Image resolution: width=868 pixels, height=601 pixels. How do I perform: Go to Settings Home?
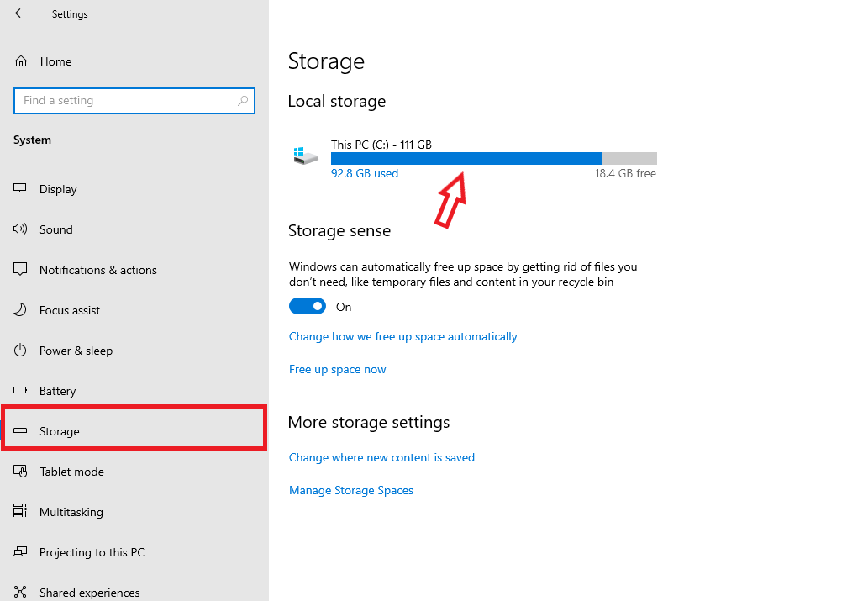click(56, 61)
